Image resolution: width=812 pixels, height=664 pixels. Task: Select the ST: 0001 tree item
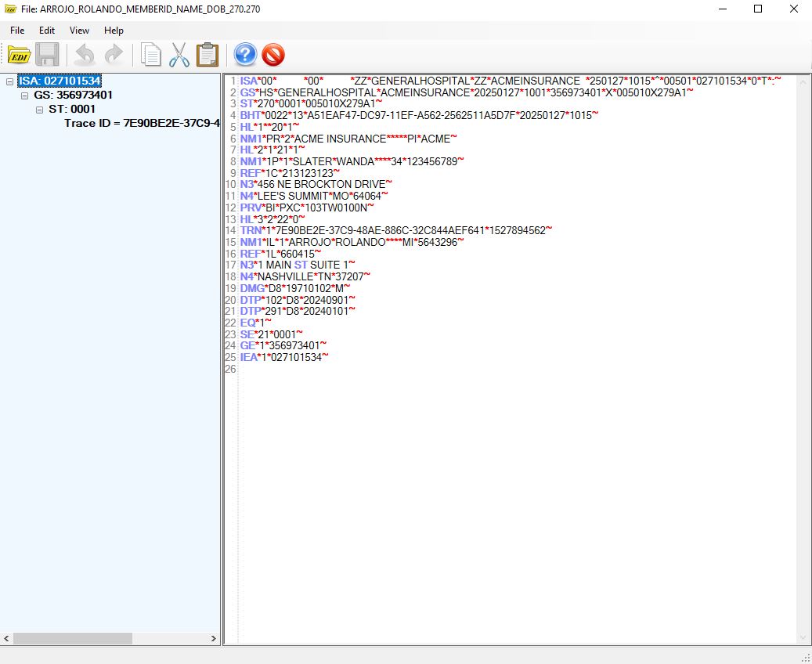click(72, 109)
